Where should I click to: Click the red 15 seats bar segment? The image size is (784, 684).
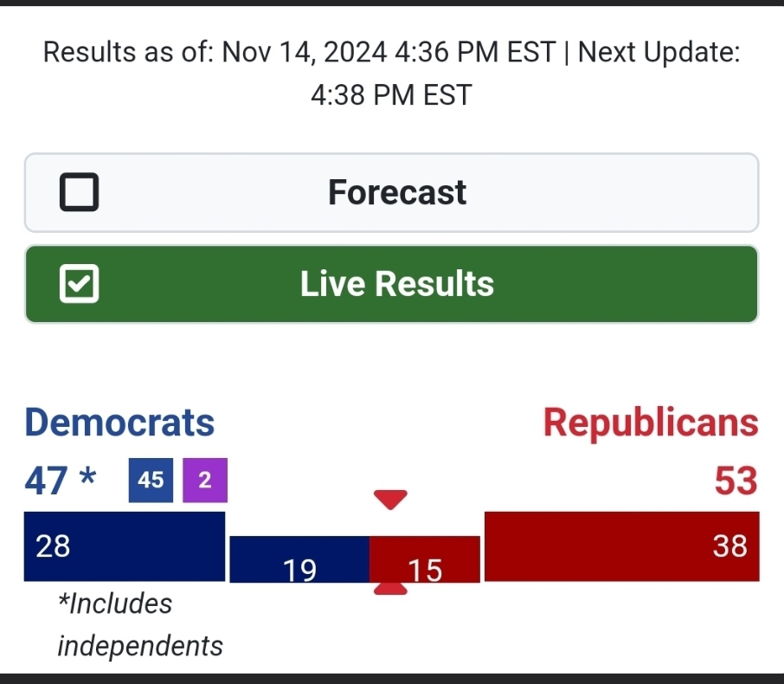(425, 560)
